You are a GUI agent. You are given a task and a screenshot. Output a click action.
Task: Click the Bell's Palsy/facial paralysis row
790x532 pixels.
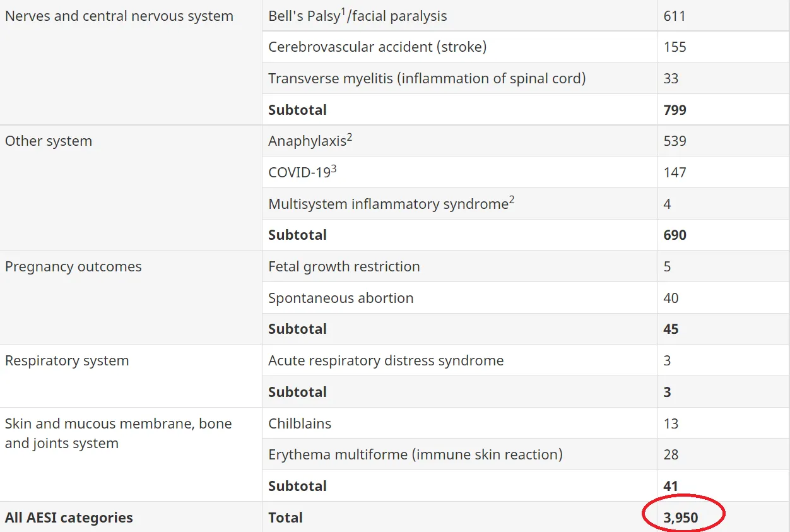[x=526, y=16]
